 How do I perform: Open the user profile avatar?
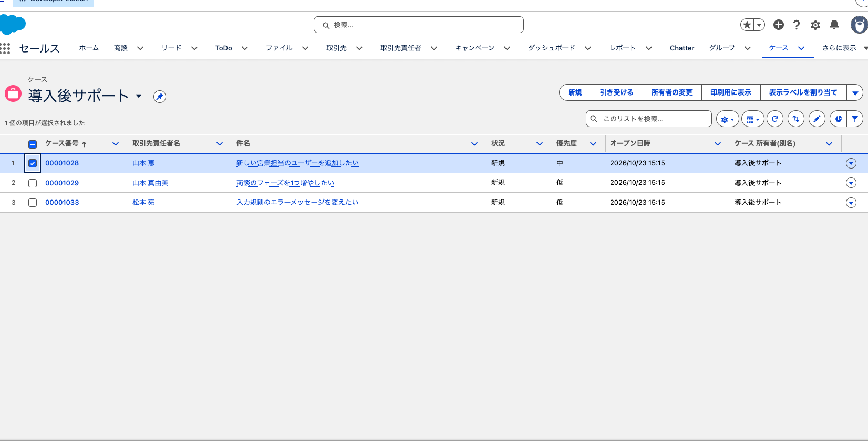859,25
